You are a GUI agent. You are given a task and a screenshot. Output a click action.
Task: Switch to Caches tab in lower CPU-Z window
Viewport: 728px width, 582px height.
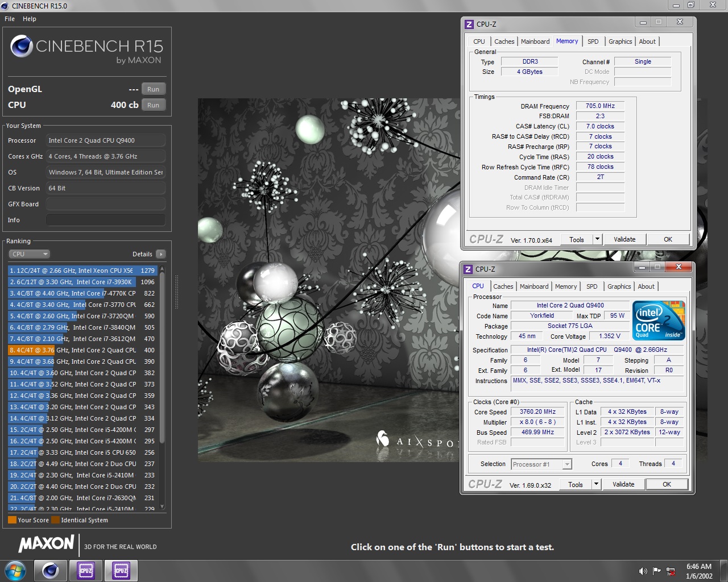coord(503,286)
